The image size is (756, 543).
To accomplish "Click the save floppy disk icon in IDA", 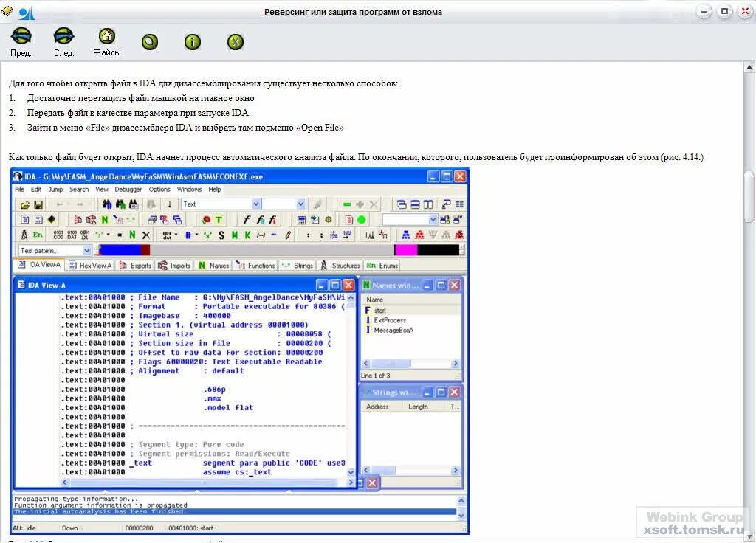I will (38, 205).
